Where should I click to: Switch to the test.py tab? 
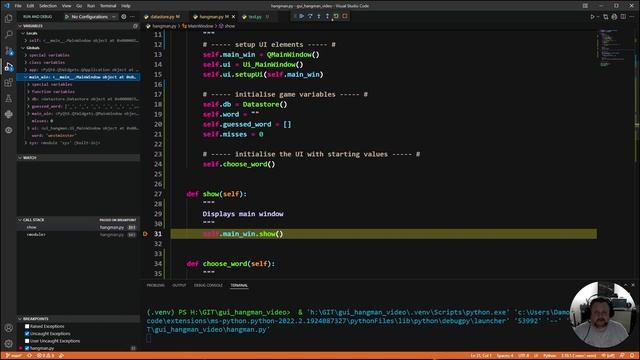tap(255, 17)
